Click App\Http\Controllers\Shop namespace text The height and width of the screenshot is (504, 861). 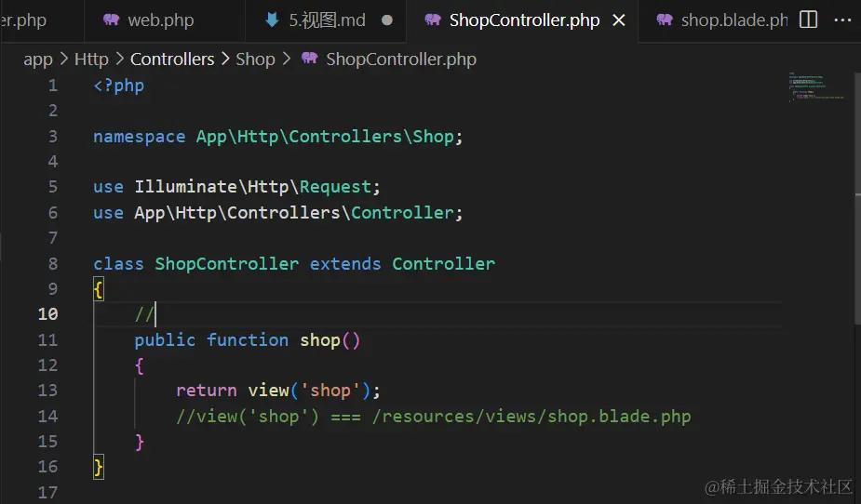325,137
